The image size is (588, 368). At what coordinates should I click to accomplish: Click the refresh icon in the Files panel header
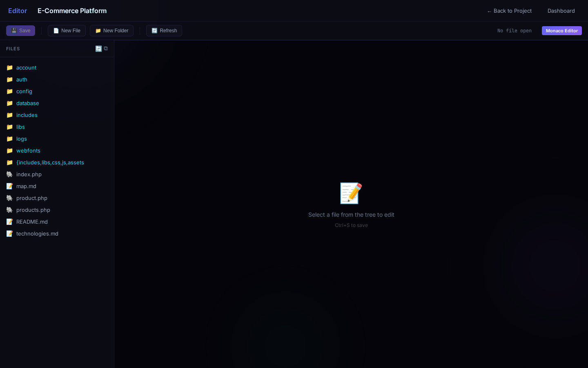click(x=99, y=49)
